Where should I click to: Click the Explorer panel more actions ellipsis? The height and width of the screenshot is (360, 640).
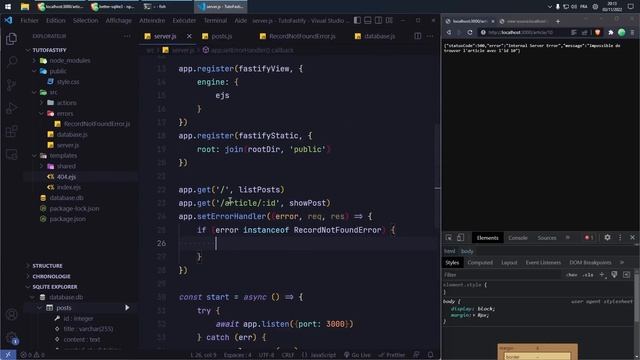127,36
